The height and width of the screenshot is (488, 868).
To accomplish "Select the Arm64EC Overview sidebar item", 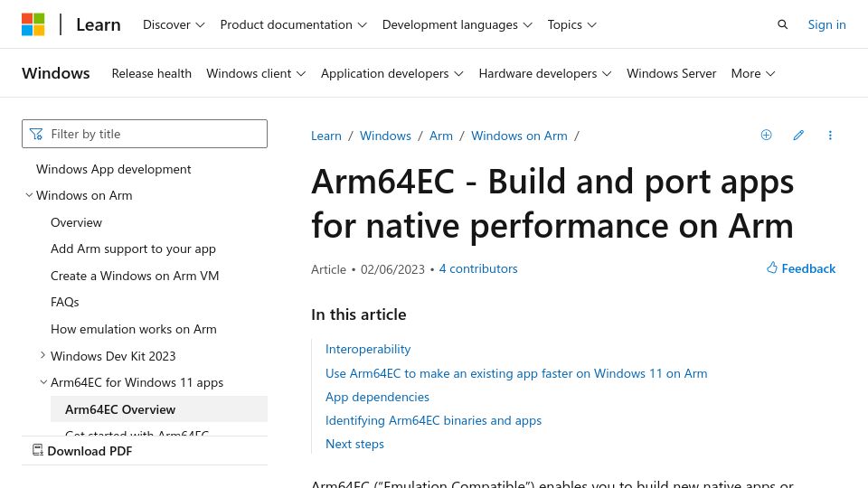I will click(x=159, y=409).
